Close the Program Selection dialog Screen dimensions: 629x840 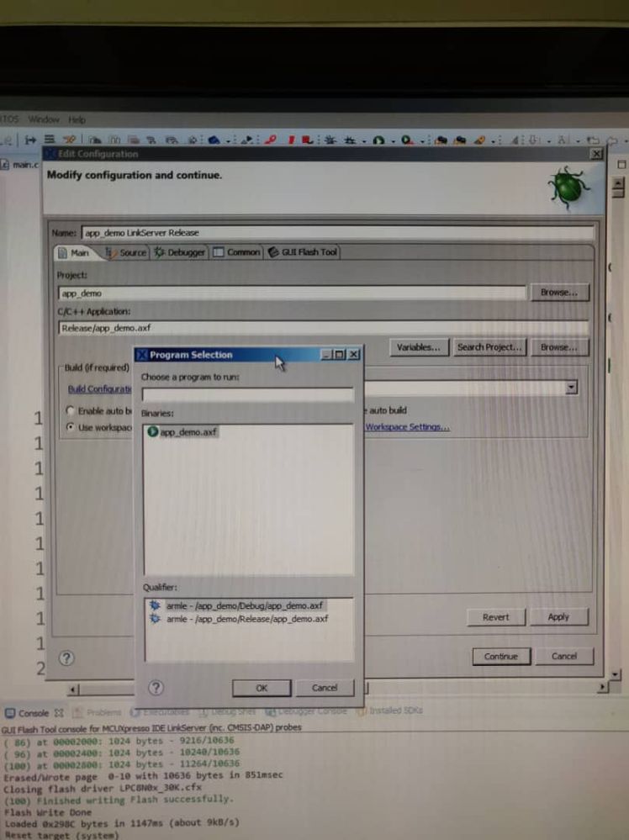(354, 354)
